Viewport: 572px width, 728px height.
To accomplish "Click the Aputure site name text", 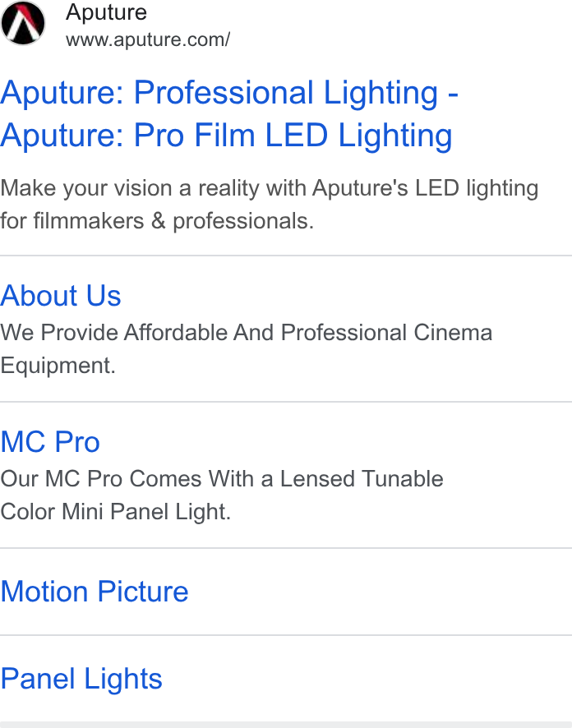I will [x=106, y=12].
